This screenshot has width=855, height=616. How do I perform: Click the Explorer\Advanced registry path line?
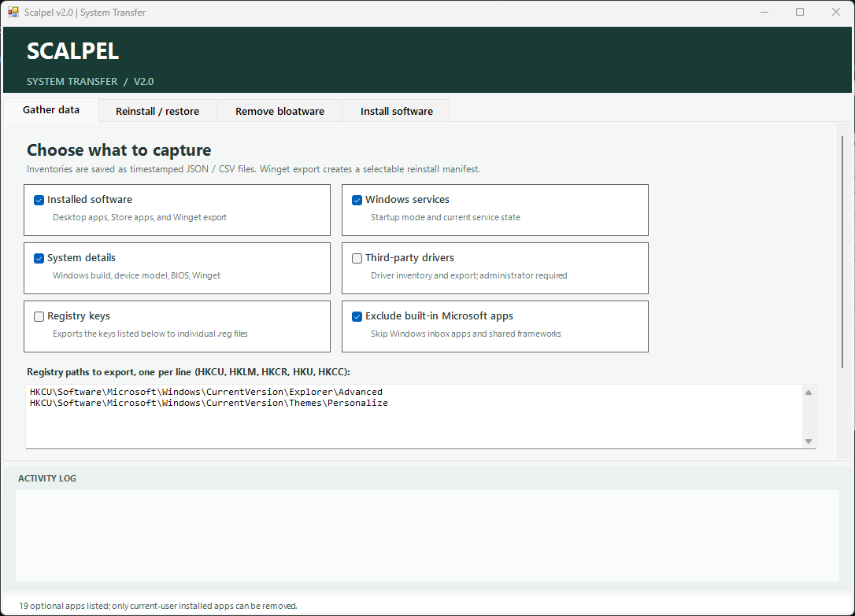click(206, 392)
